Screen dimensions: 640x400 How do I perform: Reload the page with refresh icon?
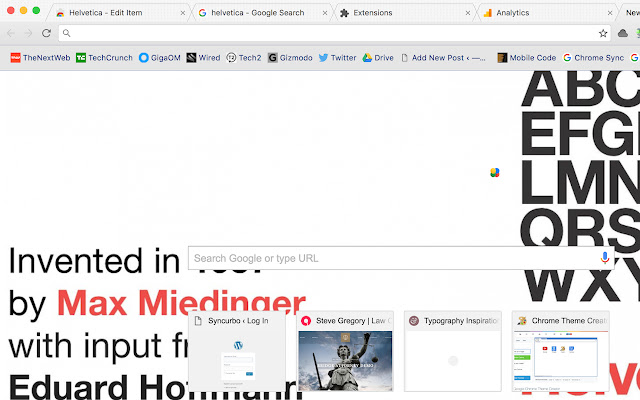tap(47, 33)
